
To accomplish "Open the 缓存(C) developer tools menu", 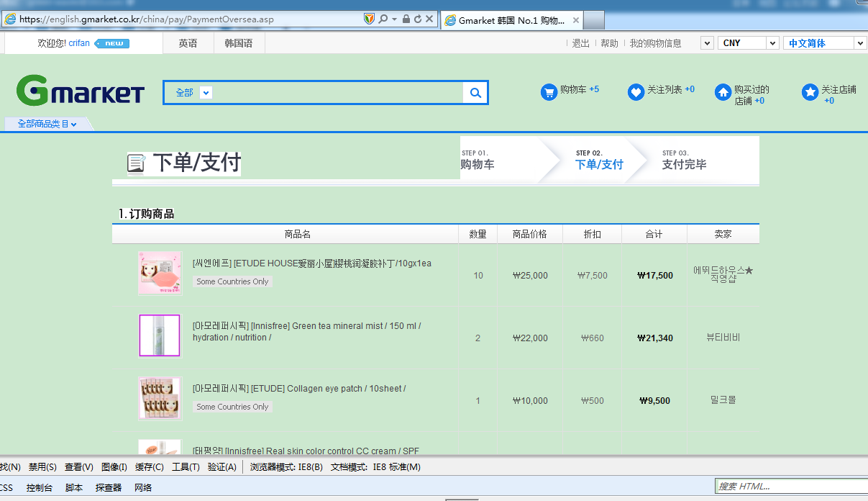I will (x=150, y=467).
